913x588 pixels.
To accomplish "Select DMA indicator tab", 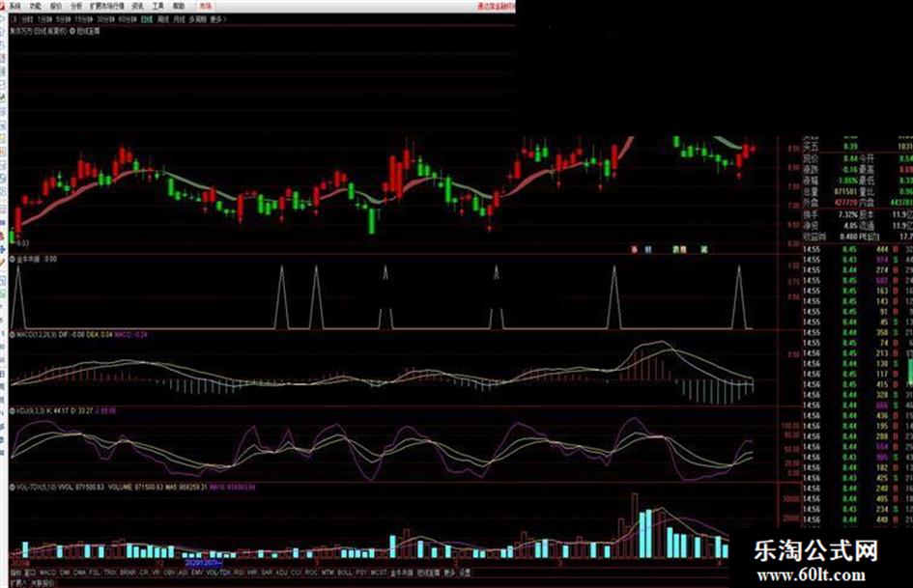I will (80, 573).
